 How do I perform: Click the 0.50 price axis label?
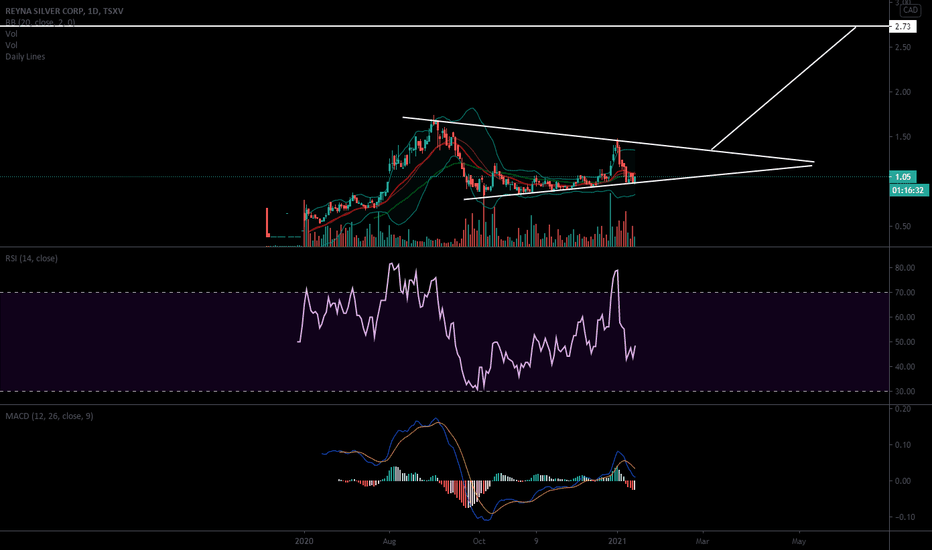point(902,227)
